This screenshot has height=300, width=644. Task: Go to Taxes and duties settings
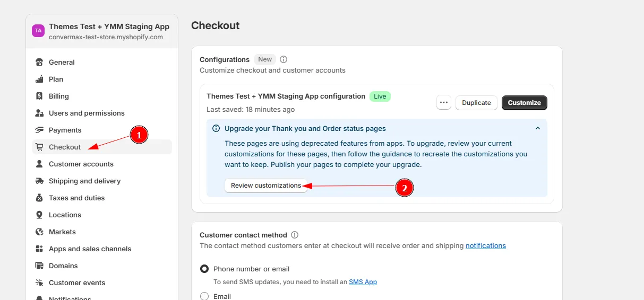pos(76,198)
